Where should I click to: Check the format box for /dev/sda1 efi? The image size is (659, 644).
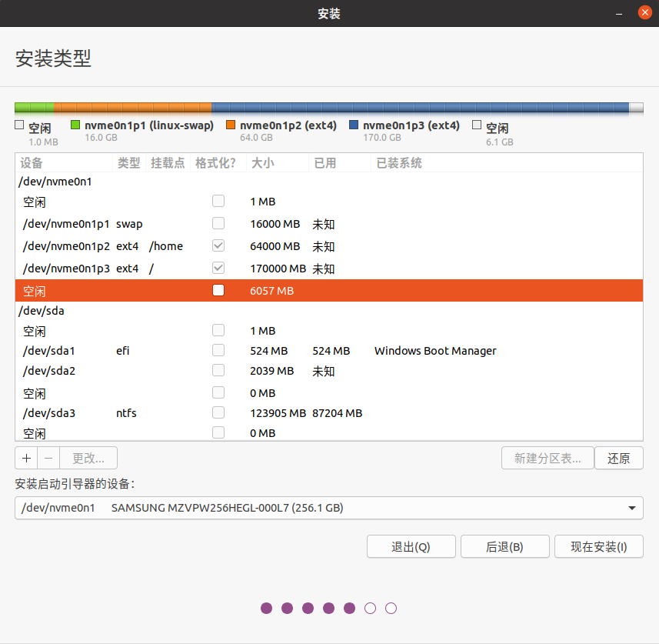pyautogui.click(x=218, y=350)
